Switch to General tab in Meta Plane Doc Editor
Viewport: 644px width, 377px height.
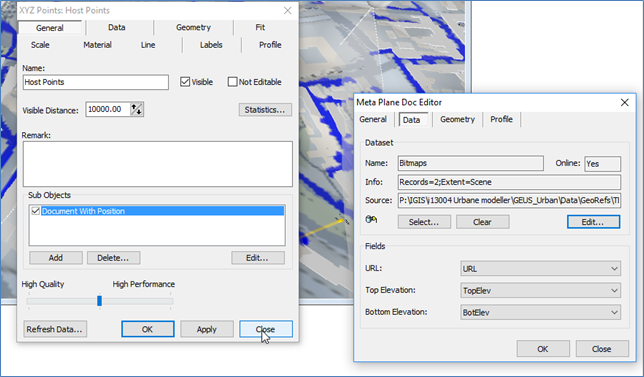pos(373,119)
